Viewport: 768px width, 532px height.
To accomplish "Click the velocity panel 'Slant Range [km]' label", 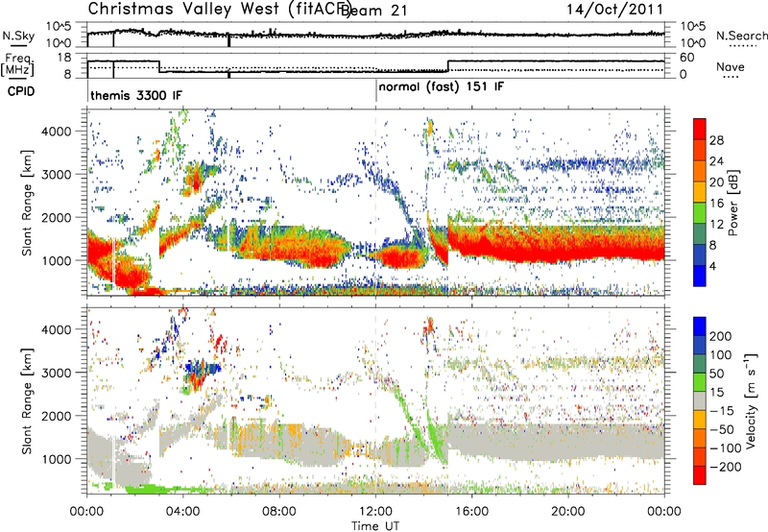I will pyautogui.click(x=27, y=400).
